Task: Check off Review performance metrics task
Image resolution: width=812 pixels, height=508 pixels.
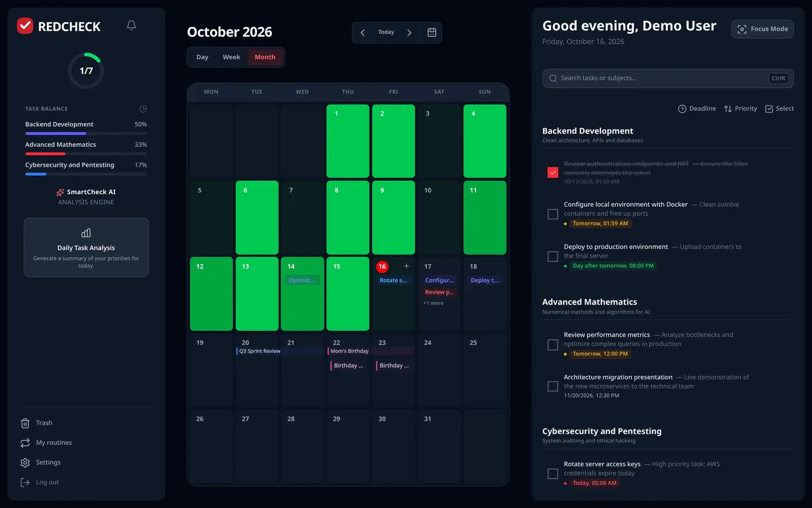Action: [x=553, y=345]
